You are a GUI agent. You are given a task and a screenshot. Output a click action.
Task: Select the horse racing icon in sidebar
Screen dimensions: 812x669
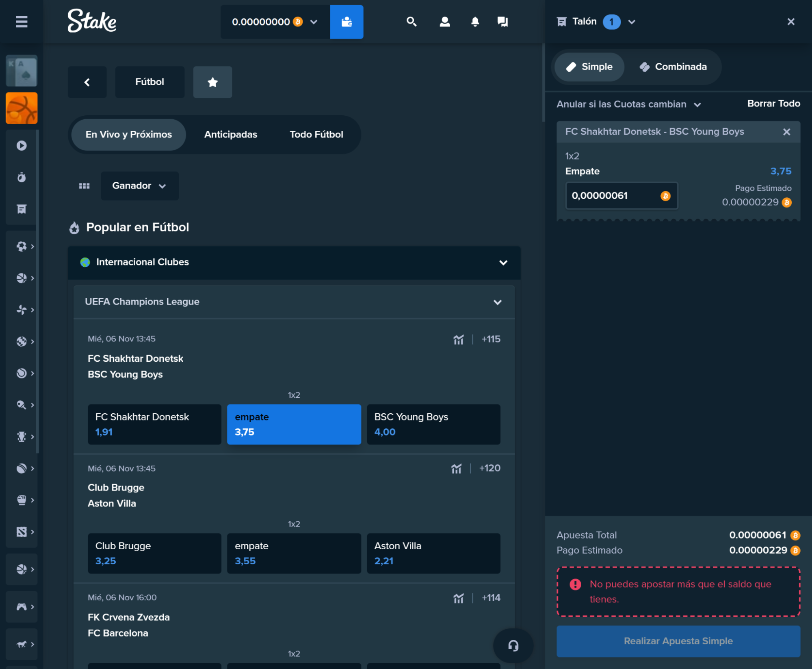(22, 644)
